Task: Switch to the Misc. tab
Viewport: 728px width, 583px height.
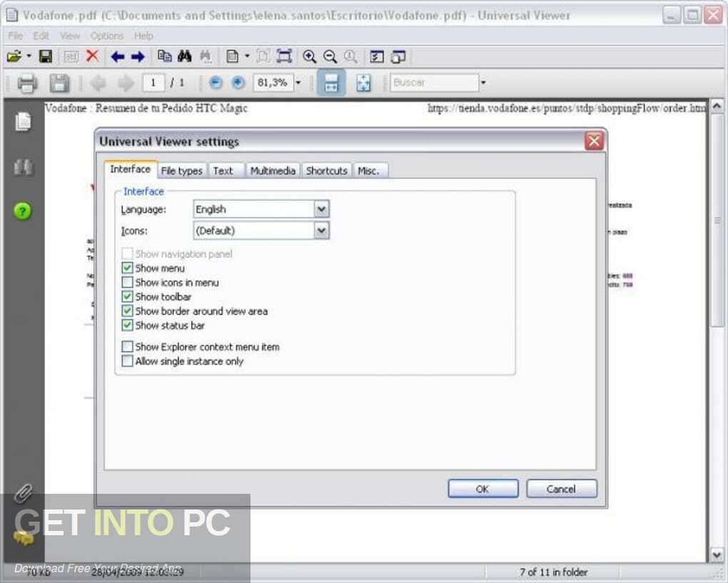Action: point(369,171)
